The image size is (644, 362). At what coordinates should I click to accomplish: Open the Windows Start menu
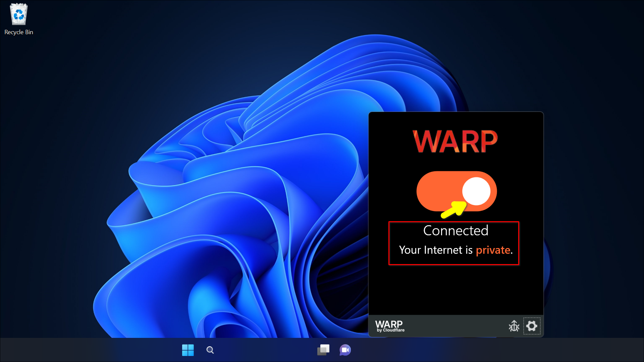[x=188, y=350]
